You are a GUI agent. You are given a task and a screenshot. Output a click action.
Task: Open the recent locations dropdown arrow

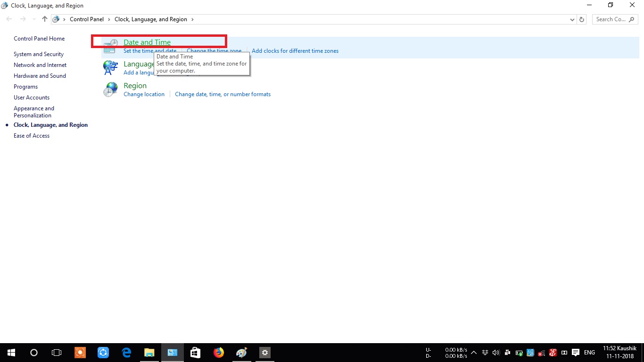[34, 19]
